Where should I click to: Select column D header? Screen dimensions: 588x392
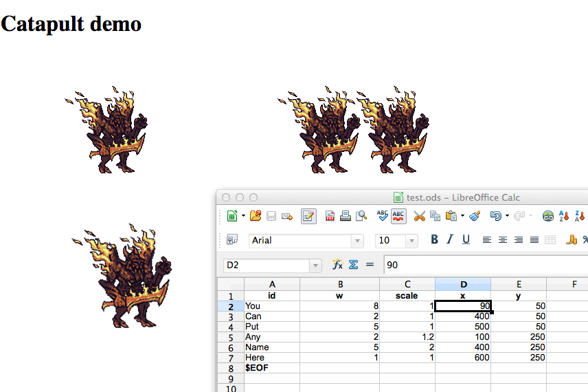click(463, 284)
